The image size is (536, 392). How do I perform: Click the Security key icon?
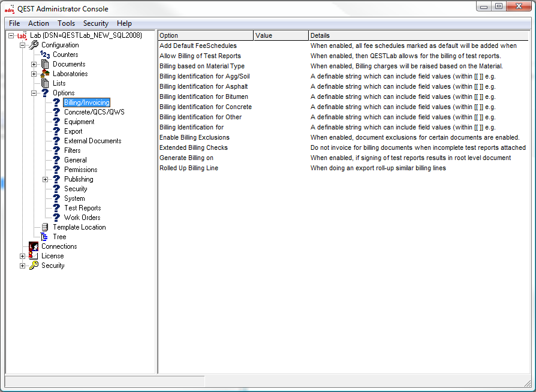(34, 266)
